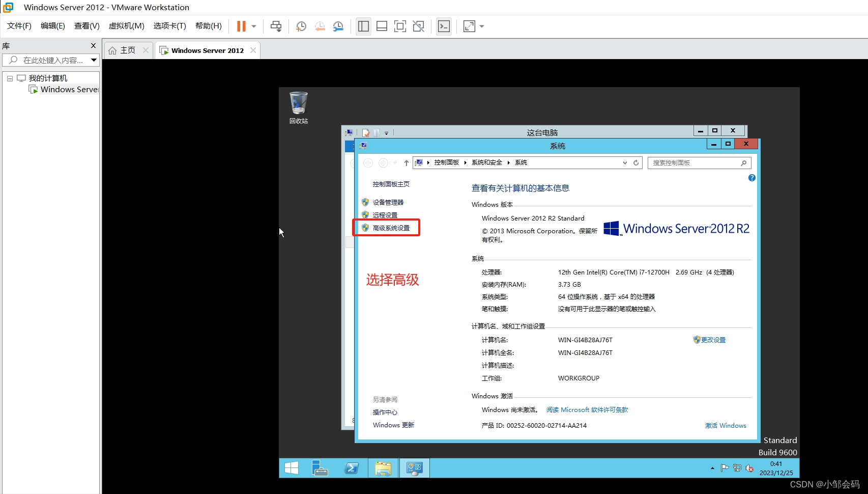
Task: Go up one level with the up arrow
Action: tap(406, 163)
